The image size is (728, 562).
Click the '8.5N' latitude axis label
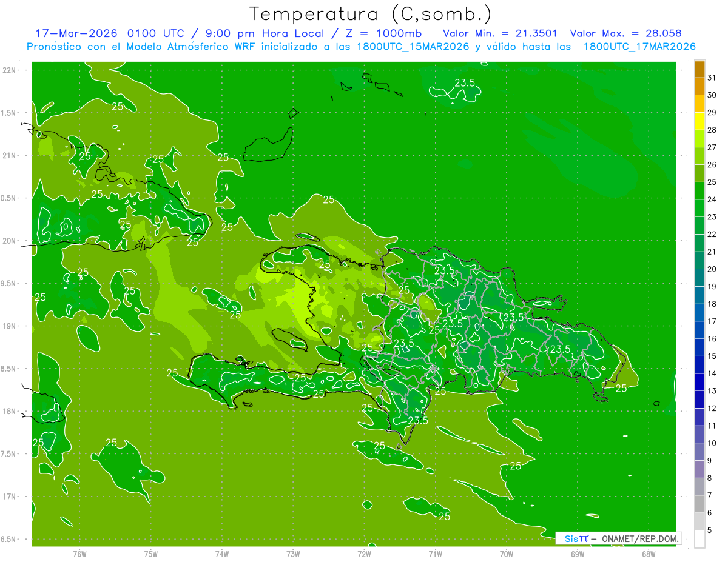(8, 369)
